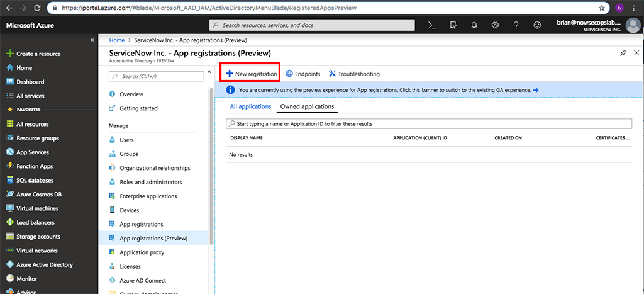Send feedback with the smiley icon
644x294 pixels.
click(x=537, y=25)
